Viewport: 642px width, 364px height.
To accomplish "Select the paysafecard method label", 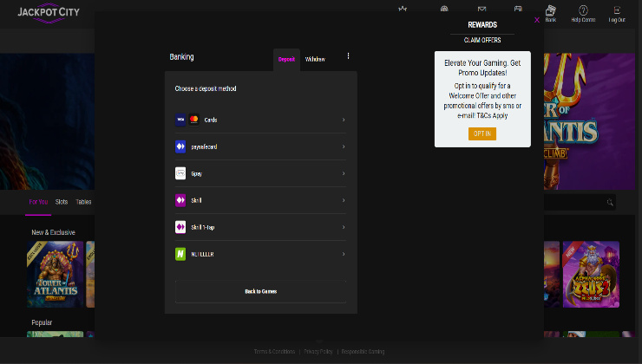I will click(x=204, y=146).
